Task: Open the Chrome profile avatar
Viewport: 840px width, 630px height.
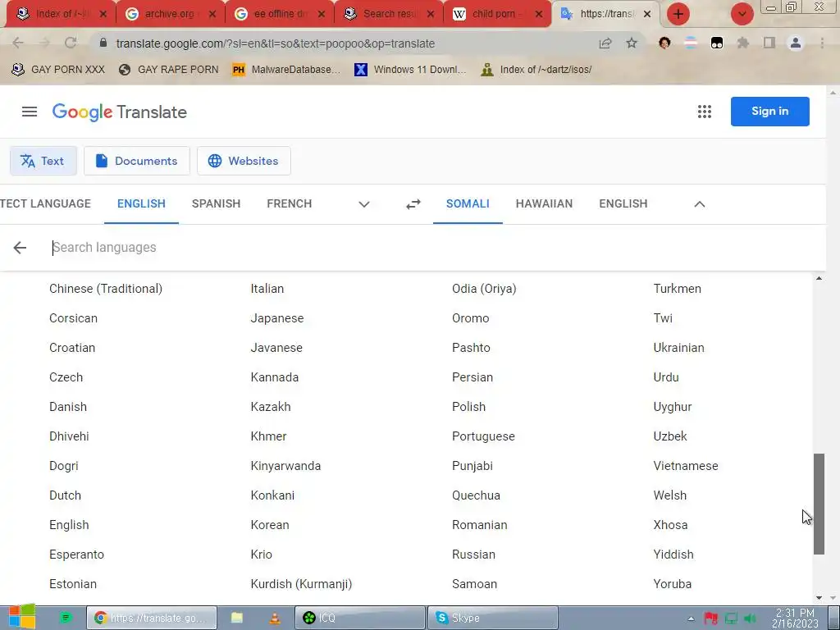Action: (x=796, y=43)
